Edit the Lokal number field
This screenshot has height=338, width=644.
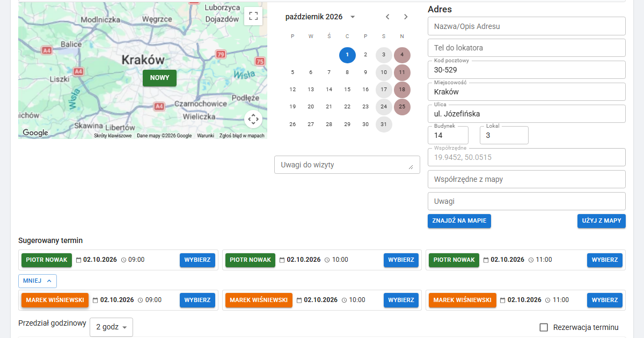[x=504, y=135]
